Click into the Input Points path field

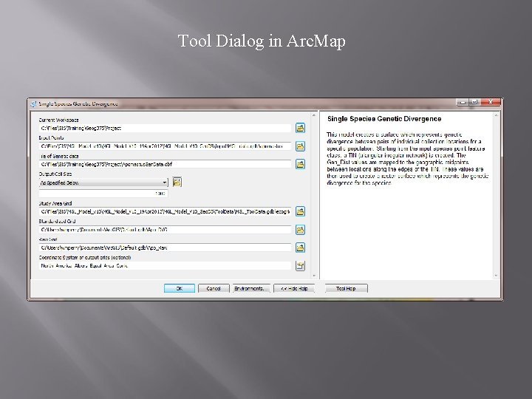(165, 146)
